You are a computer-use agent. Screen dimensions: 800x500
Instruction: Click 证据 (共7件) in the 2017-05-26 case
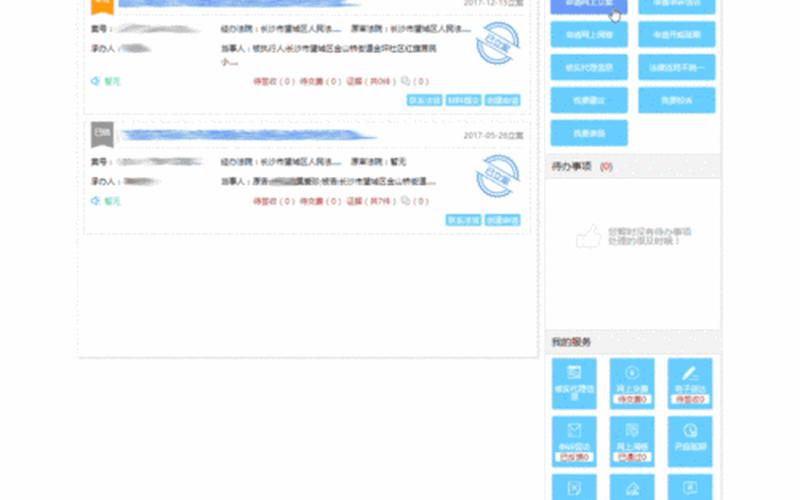click(371, 201)
